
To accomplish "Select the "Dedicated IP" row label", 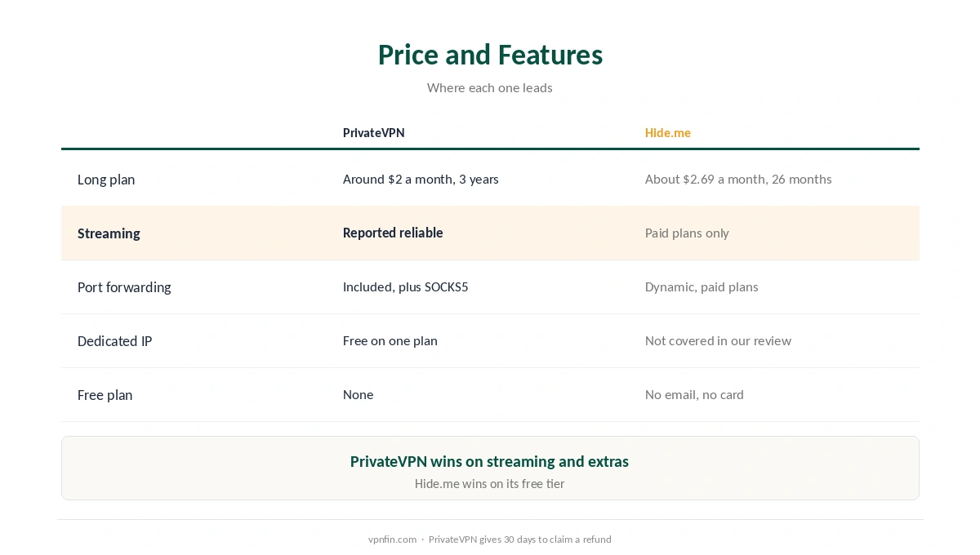I will pyautogui.click(x=114, y=341).
